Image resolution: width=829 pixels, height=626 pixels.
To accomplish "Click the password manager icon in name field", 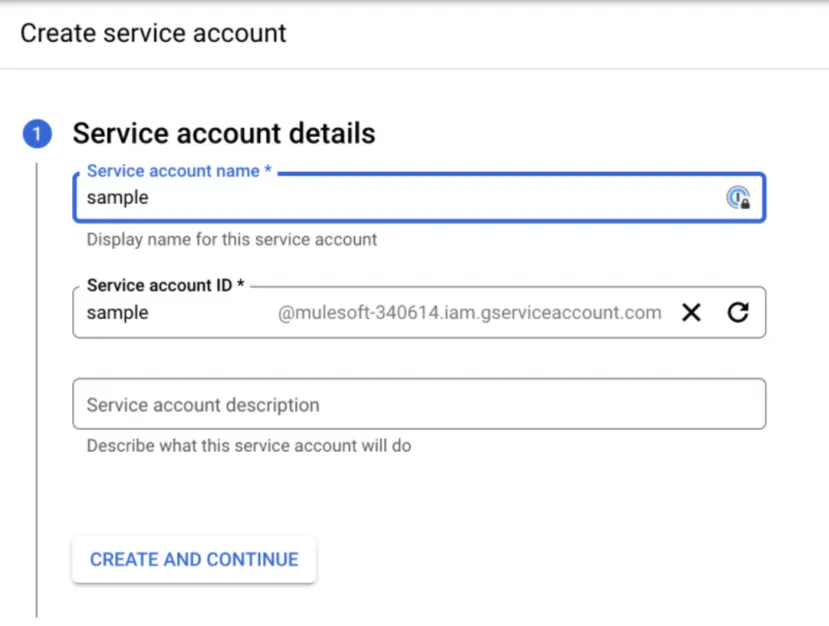I will click(738, 198).
